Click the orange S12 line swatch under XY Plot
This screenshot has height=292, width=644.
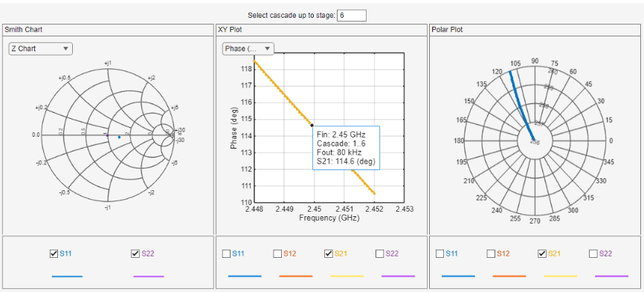[296, 276]
